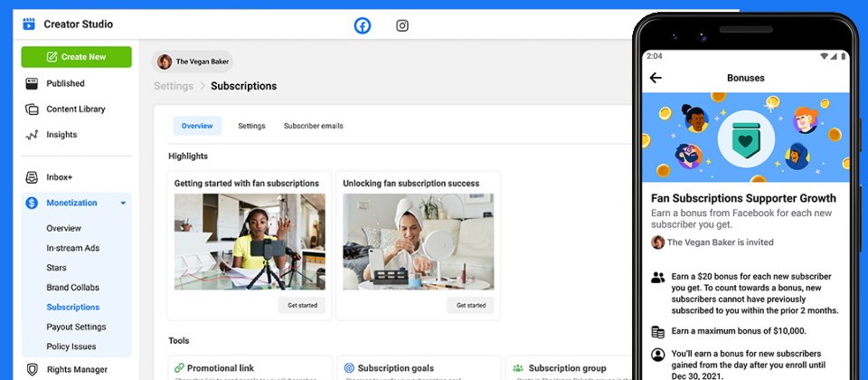Select Subscriptions in the sidebar

point(73,307)
